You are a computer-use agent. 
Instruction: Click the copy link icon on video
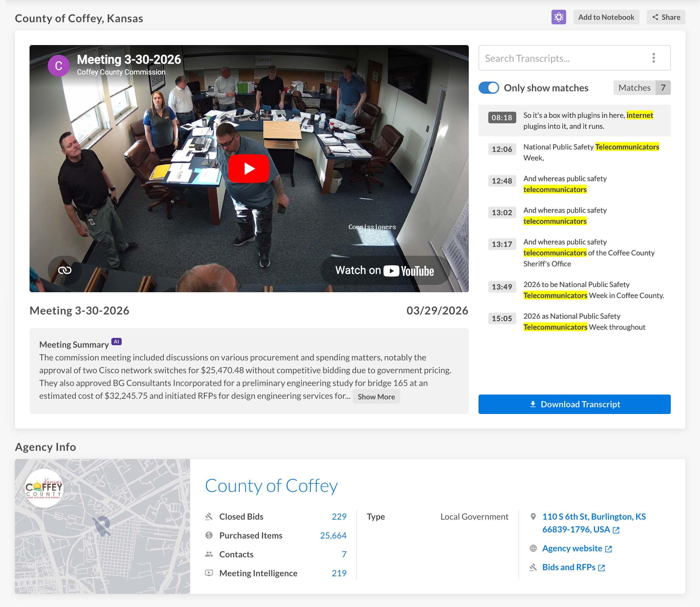(65, 270)
